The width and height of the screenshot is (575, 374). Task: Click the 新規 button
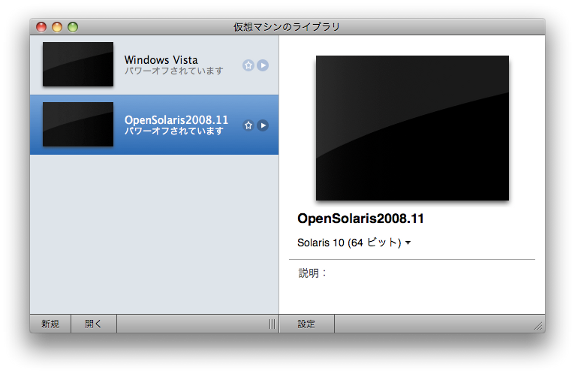pyautogui.click(x=50, y=324)
